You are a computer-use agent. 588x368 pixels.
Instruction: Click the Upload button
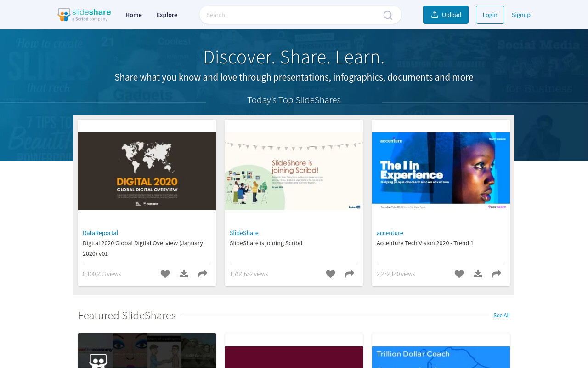pyautogui.click(x=446, y=15)
